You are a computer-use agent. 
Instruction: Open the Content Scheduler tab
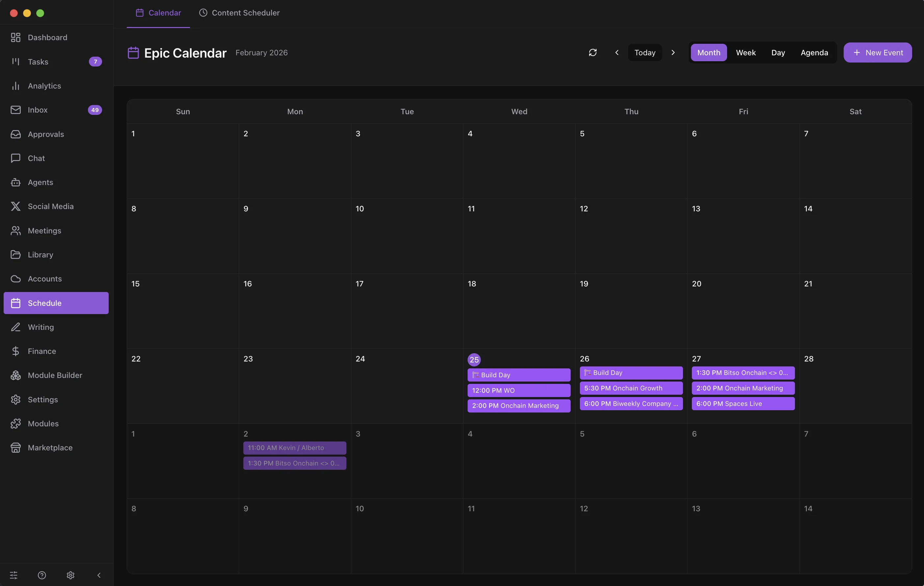[239, 13]
